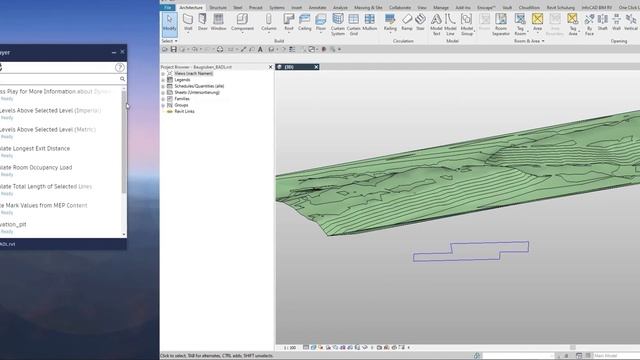
Task: Select the Ceiling tool
Action: pyautogui.click(x=304, y=22)
